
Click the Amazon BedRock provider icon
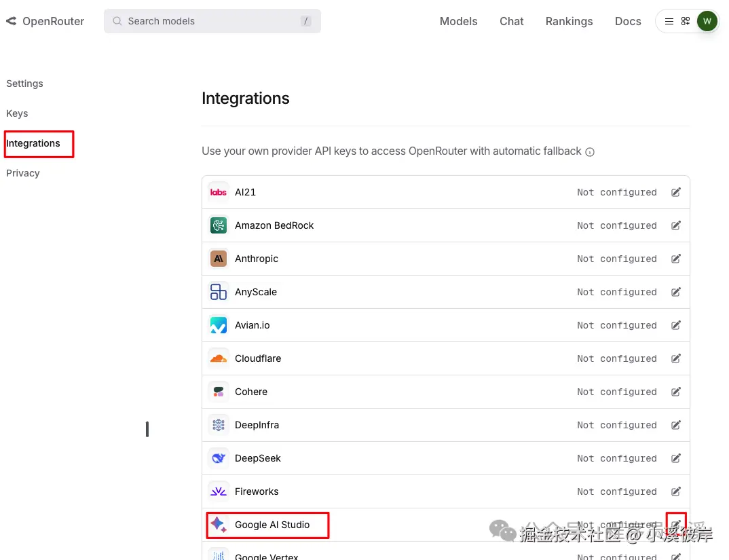pos(218,225)
